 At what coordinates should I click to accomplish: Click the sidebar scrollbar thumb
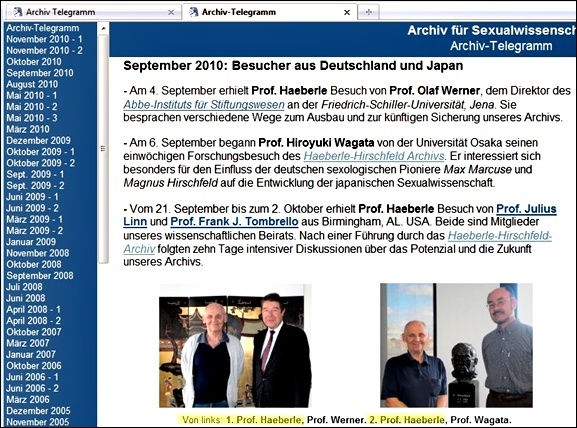click(103, 149)
